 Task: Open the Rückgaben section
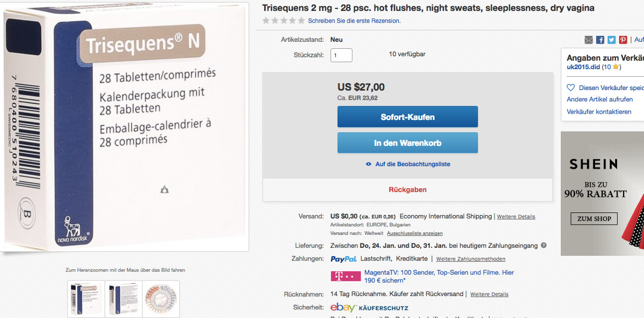click(x=407, y=190)
